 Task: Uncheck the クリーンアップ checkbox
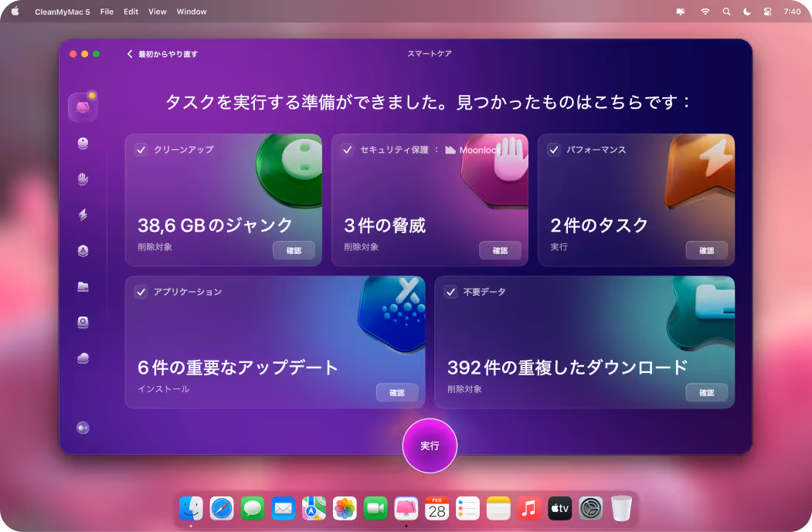click(141, 150)
